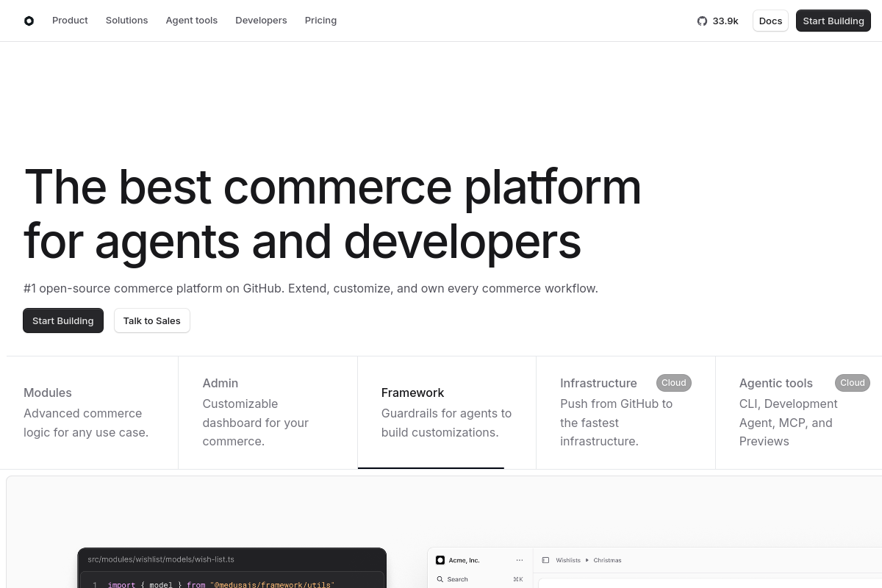Click the Acme, Inc. logo icon in preview

coord(440,560)
